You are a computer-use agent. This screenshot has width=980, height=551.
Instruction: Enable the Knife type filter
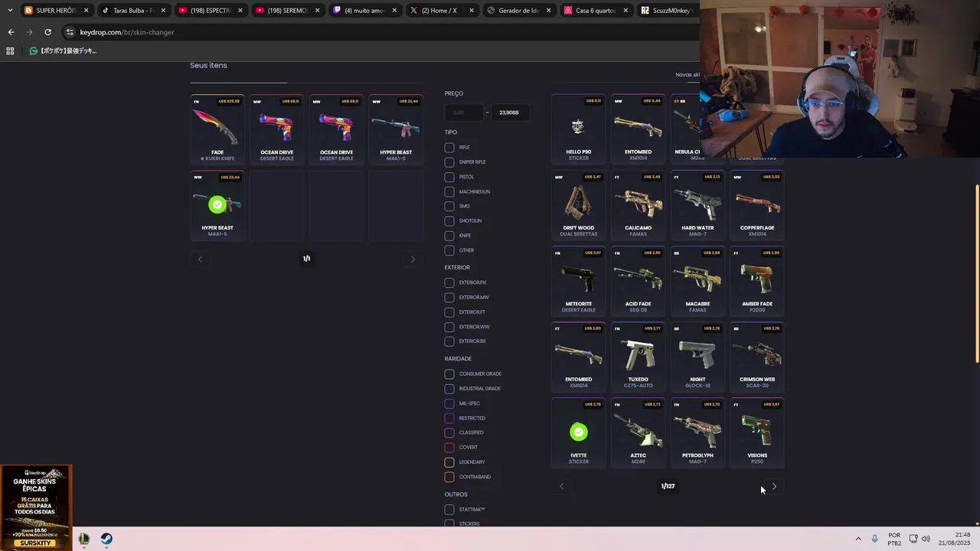coord(449,236)
